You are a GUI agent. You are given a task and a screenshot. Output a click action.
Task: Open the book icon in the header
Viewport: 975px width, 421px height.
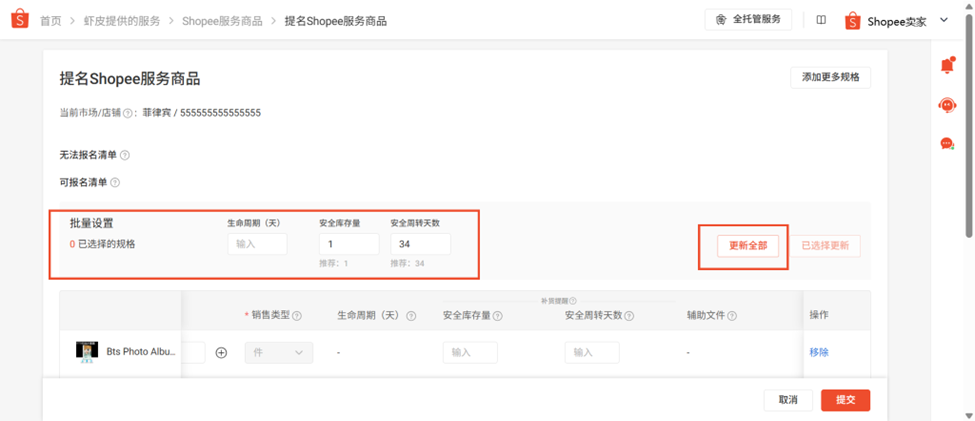pos(821,21)
